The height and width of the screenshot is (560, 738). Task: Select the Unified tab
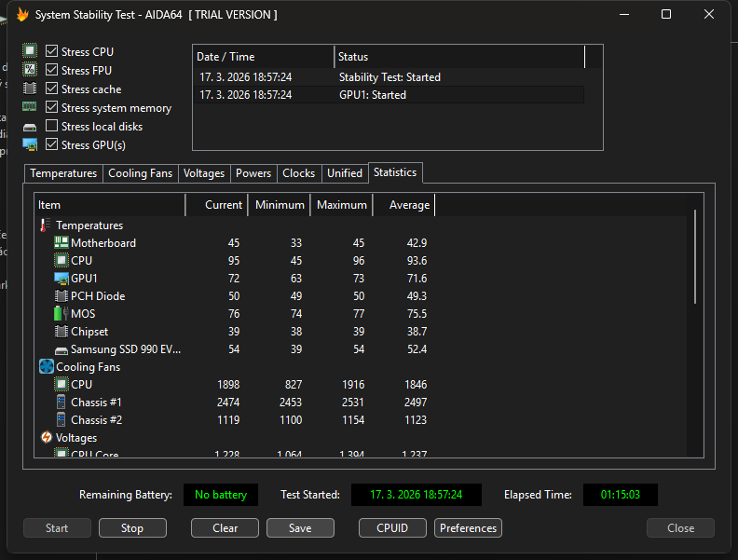345,173
